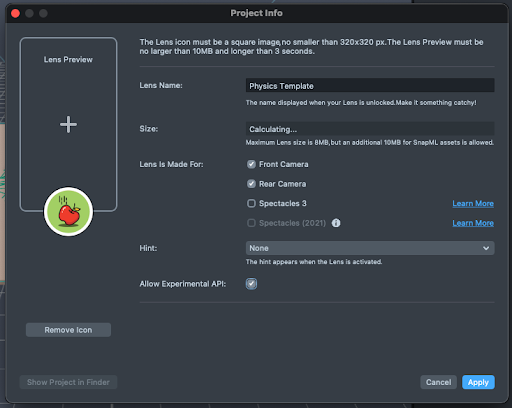Click Show Project in Finder

pyautogui.click(x=68, y=382)
